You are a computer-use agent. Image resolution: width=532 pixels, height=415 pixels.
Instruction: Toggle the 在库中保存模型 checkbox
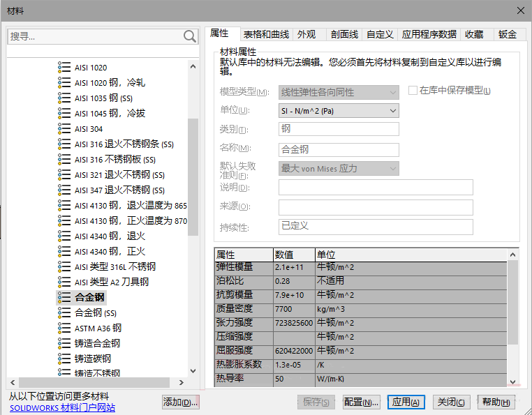point(413,91)
